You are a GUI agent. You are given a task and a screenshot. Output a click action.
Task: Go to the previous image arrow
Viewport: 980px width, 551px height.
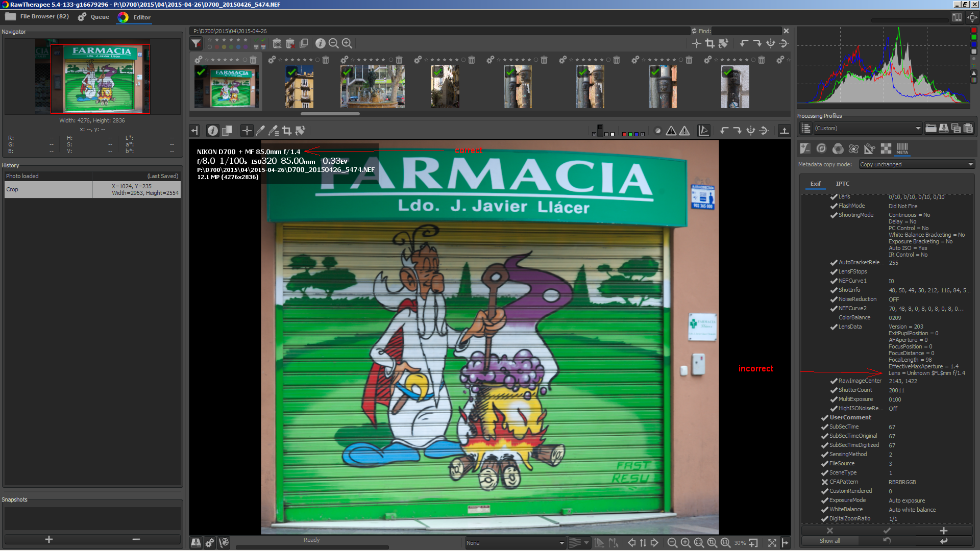[x=632, y=543]
